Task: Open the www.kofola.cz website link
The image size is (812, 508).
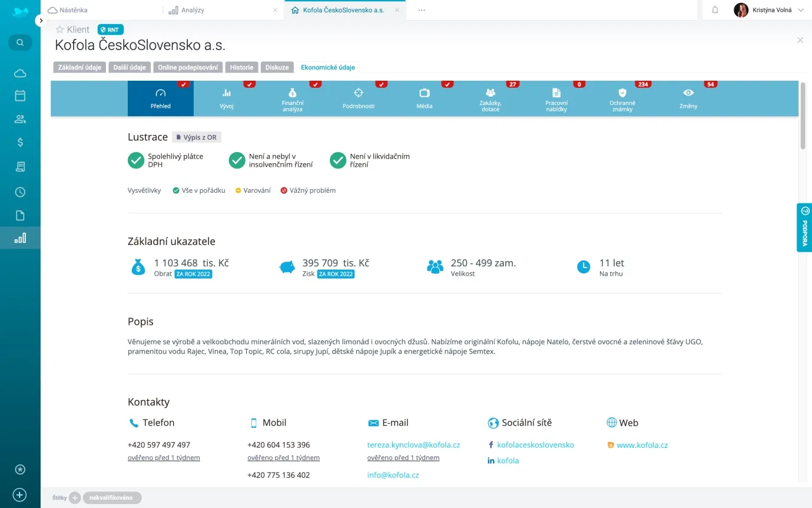Action: (x=642, y=446)
